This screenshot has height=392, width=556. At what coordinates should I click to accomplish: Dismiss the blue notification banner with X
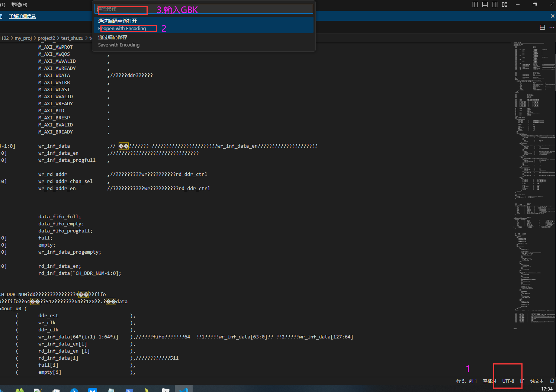(x=552, y=16)
